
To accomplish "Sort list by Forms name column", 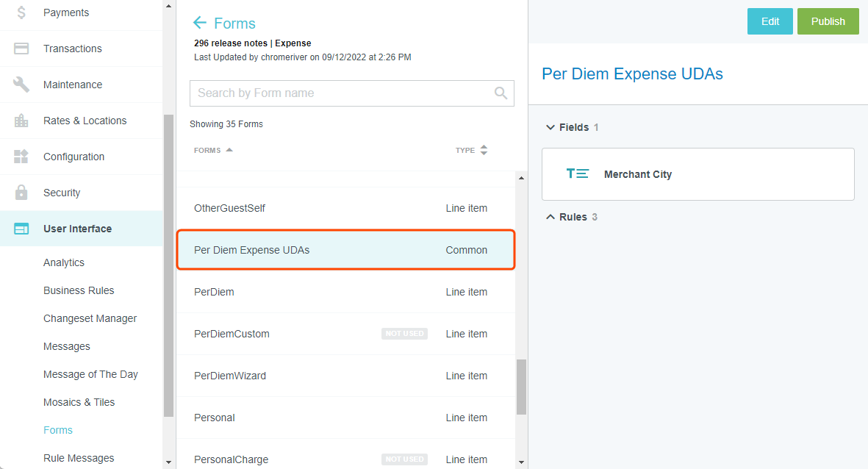I will [x=212, y=150].
